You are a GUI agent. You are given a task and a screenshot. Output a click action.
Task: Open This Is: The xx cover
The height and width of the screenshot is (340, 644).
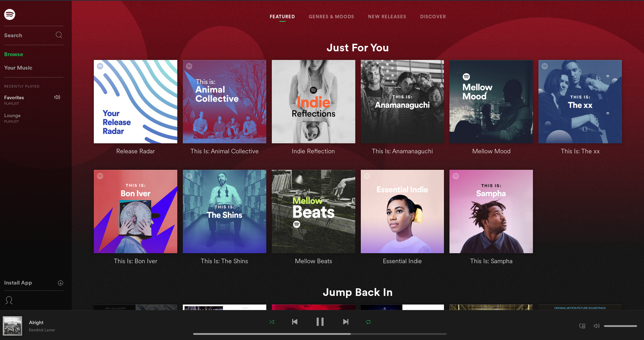pyautogui.click(x=580, y=102)
